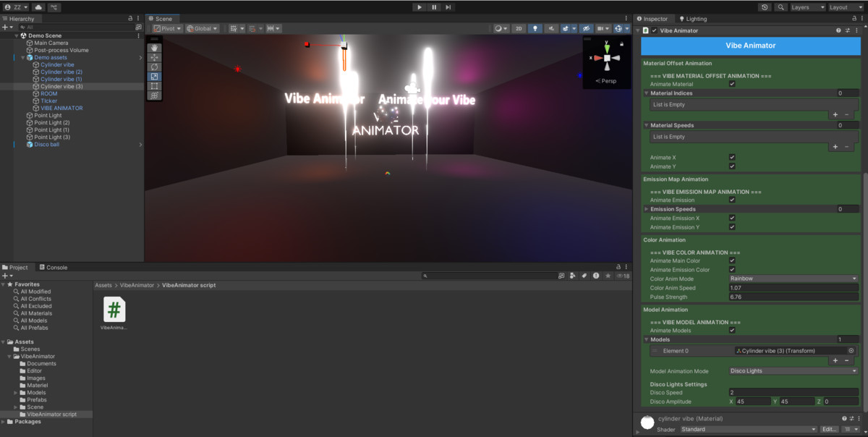Toggle scene lighting with the light bulb icon
The width and height of the screenshot is (868, 437).
pos(535,28)
